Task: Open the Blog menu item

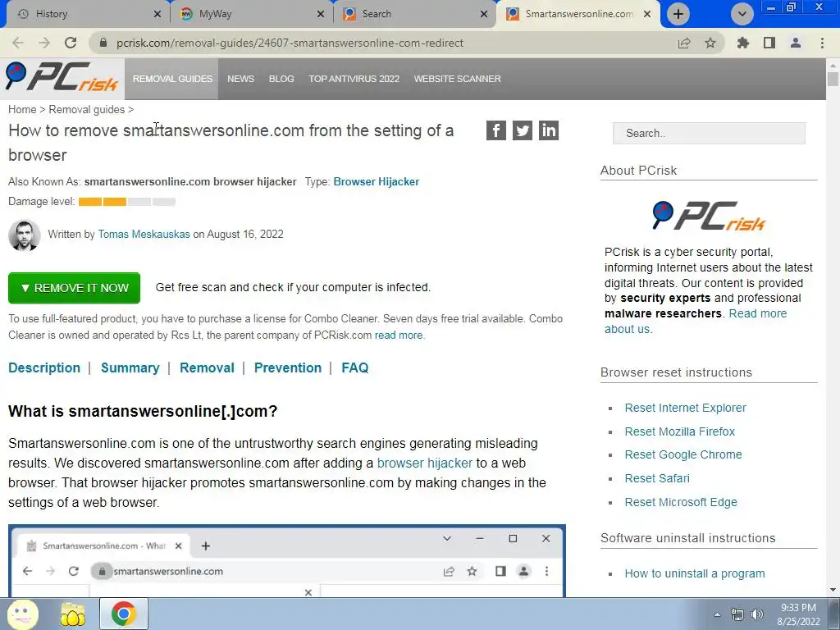Action: [281, 79]
